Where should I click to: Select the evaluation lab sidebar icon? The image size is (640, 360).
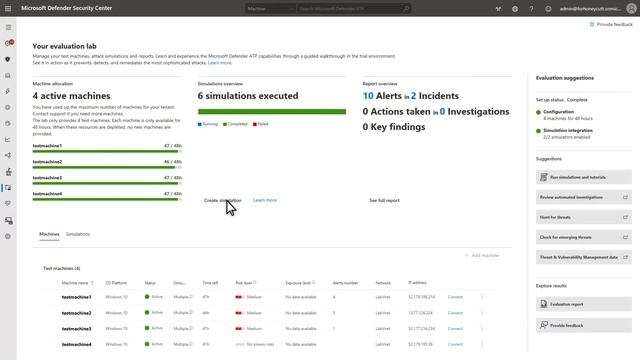click(x=8, y=188)
